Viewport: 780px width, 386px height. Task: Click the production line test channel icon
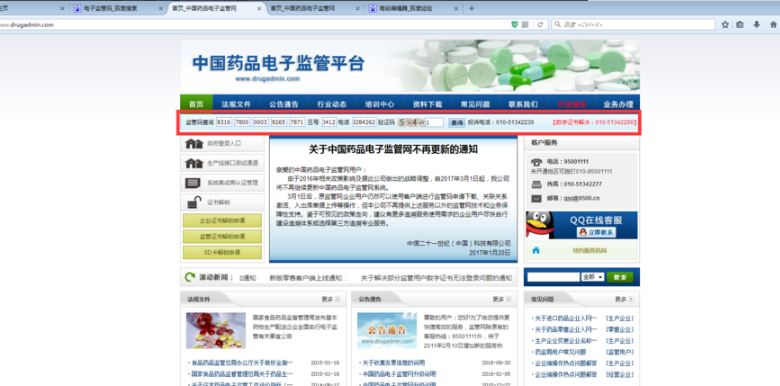[194, 163]
